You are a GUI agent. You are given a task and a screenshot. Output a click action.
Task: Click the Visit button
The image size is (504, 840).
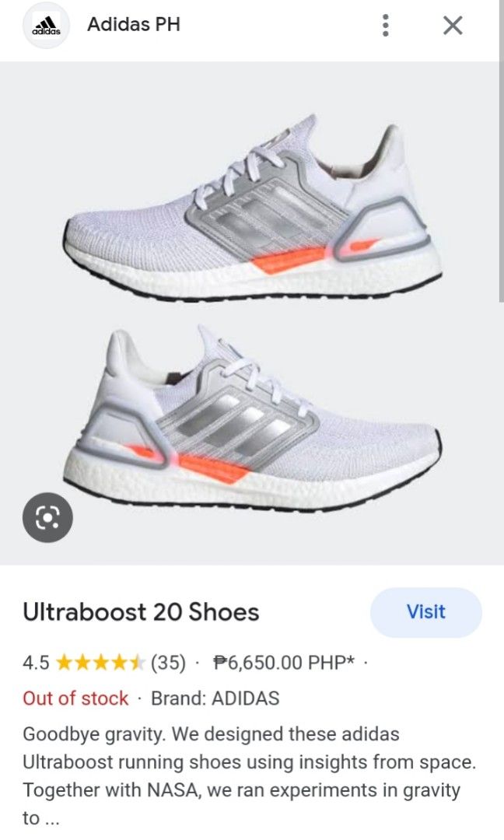click(425, 612)
